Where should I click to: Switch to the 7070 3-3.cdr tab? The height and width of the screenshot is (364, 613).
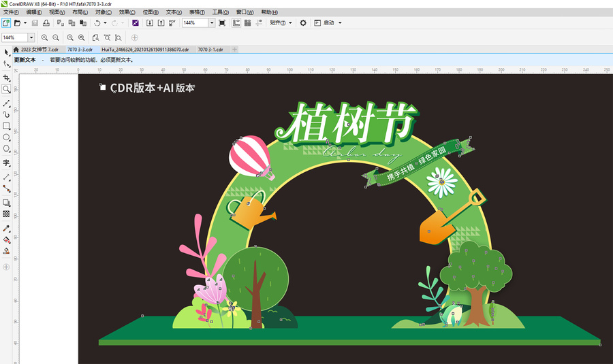pos(80,50)
